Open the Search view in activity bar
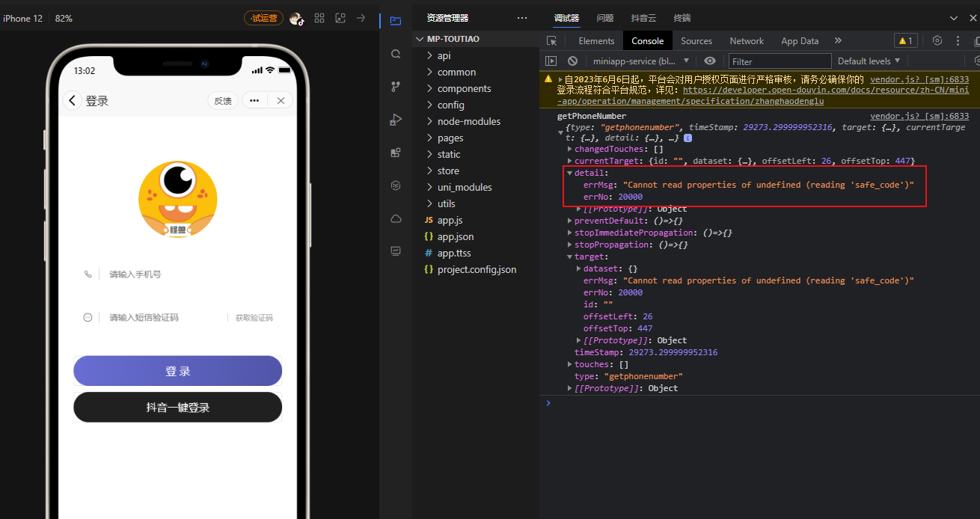This screenshot has height=519, width=980. tap(396, 54)
